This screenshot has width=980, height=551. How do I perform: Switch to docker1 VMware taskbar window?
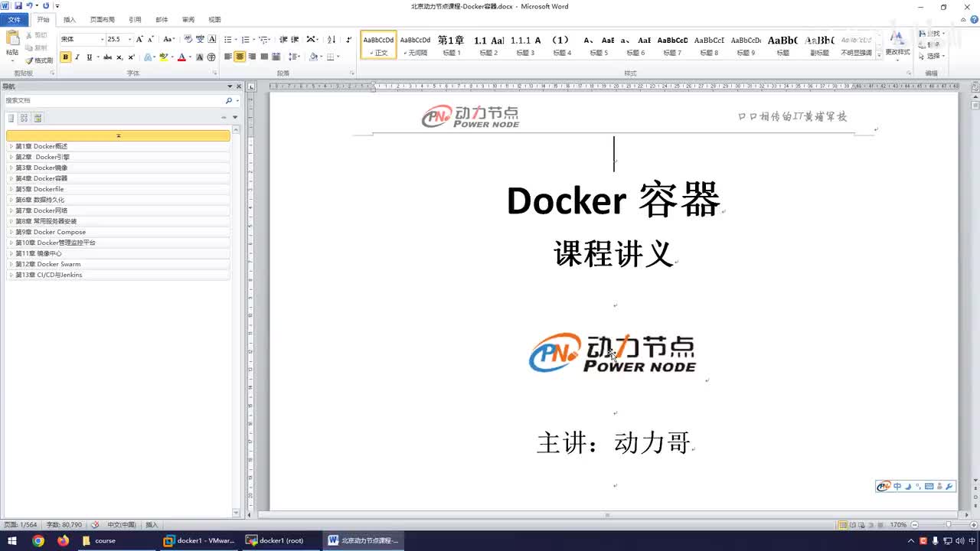click(x=199, y=540)
